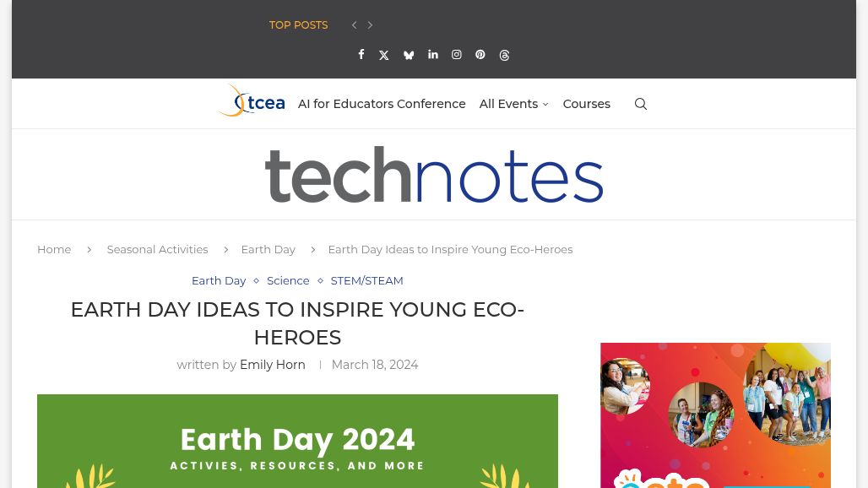Go to Home breadcrumb
This screenshot has width=868, height=488.
pos(54,249)
